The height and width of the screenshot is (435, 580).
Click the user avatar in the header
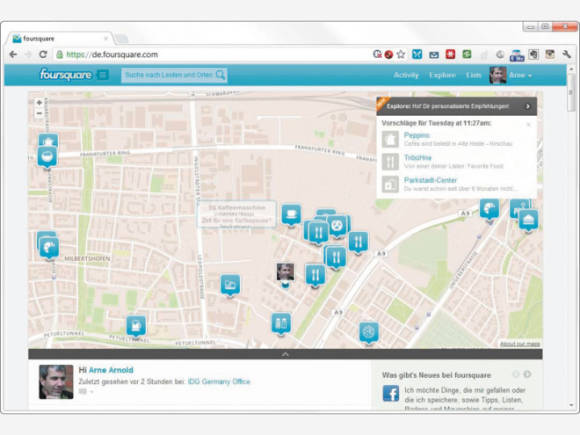pyautogui.click(x=498, y=75)
